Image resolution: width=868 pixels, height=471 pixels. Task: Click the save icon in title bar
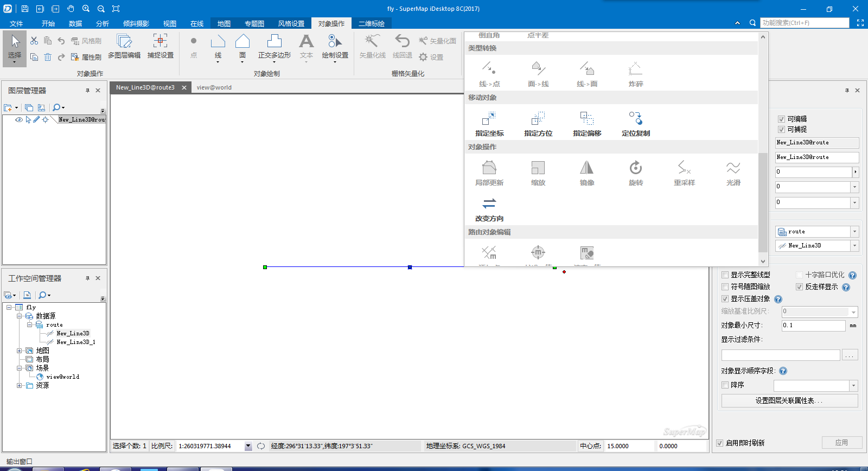pyautogui.click(x=25, y=9)
